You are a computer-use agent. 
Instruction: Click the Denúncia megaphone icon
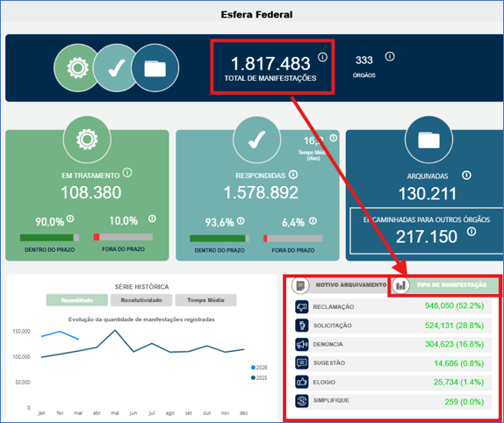tap(302, 344)
